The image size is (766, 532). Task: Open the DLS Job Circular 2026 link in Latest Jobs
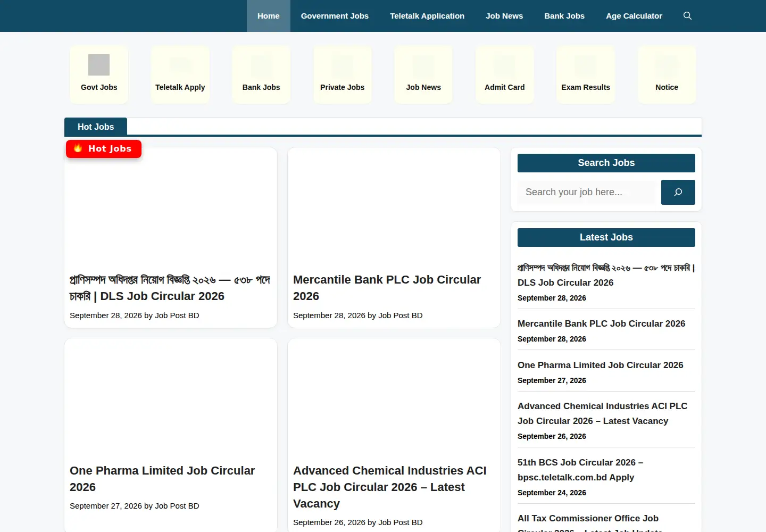click(606, 275)
